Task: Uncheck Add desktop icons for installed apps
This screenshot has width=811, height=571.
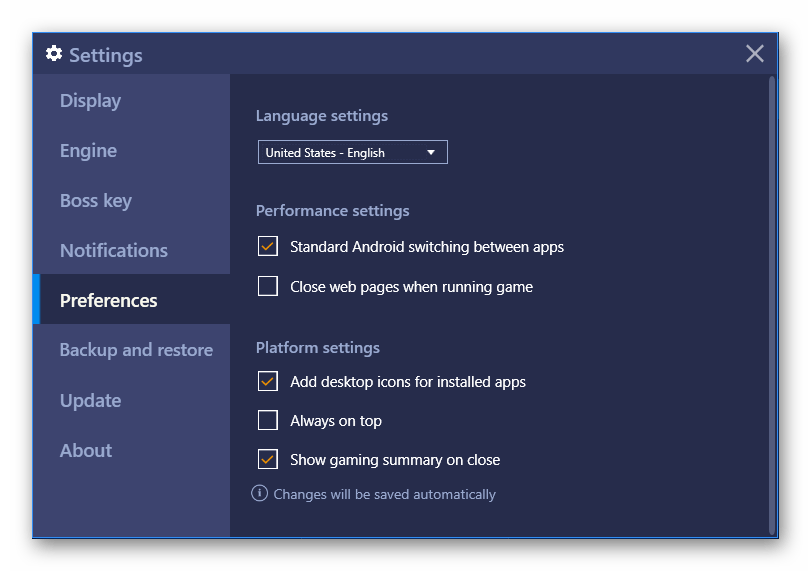Action: [268, 381]
